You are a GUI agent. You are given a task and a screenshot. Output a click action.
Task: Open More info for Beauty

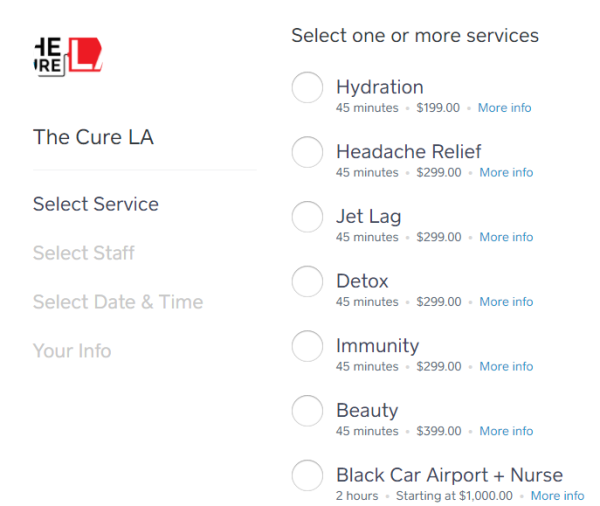pyautogui.click(x=506, y=431)
